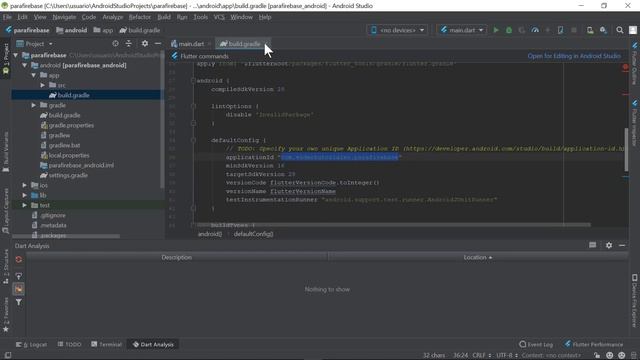Screen dimensions: 640x360
Task: Click the Dart Analysis filter funnel icon
Action: [x=19, y=302]
